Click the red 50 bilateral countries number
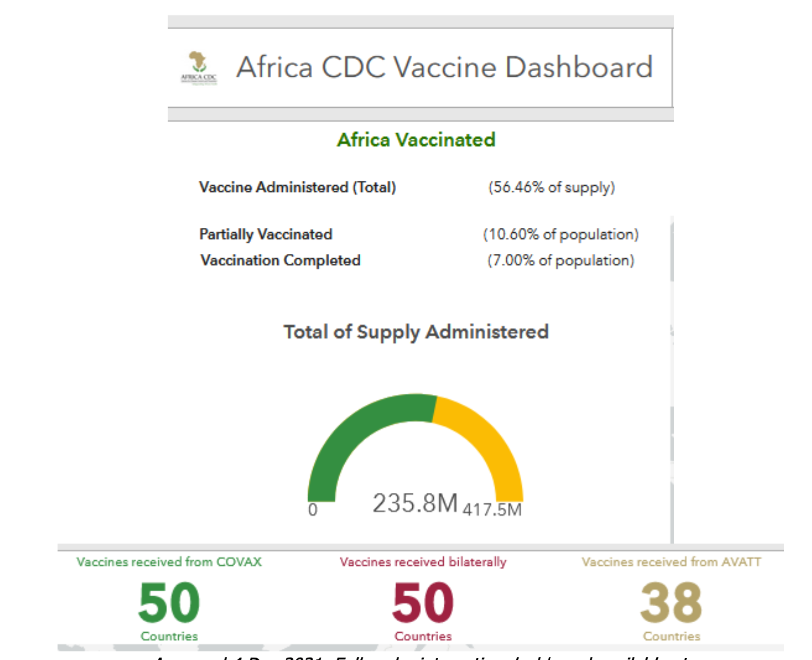This screenshot has height=660, width=812. [x=423, y=602]
